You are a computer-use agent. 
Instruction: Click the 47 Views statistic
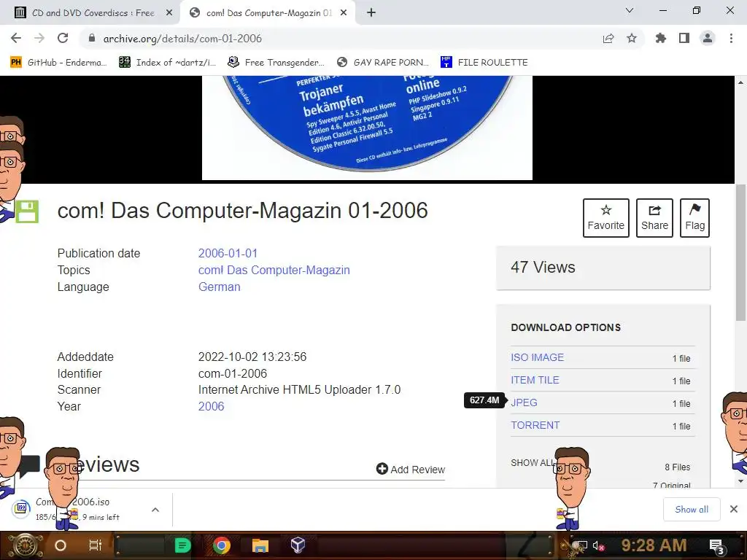[x=543, y=267]
